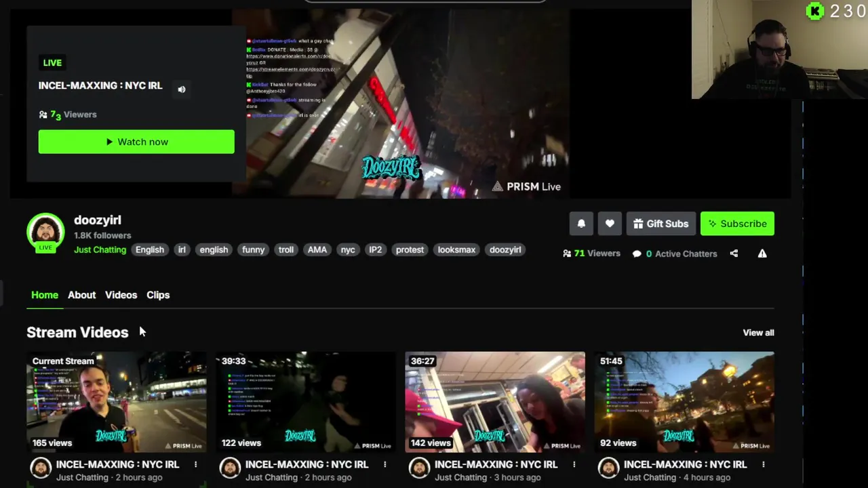
Task: Open the video title under 3 hours ago
Action: tap(496, 464)
